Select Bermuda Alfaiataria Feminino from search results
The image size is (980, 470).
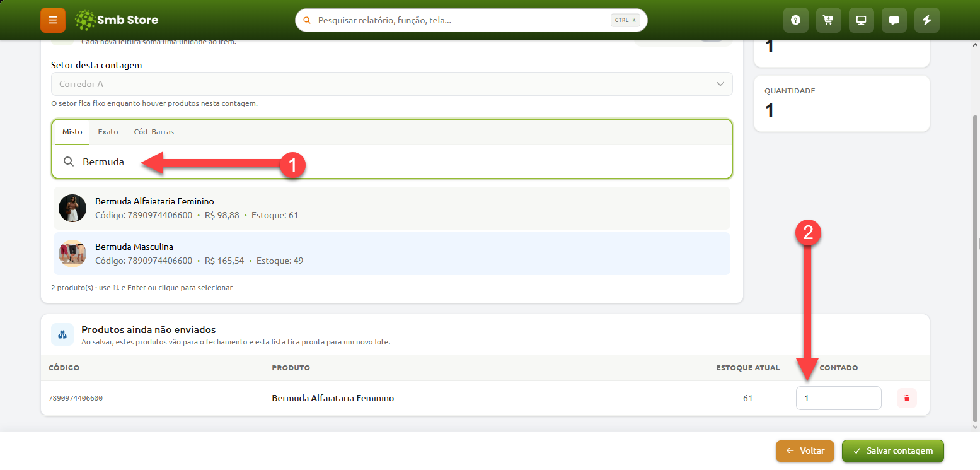pos(392,208)
